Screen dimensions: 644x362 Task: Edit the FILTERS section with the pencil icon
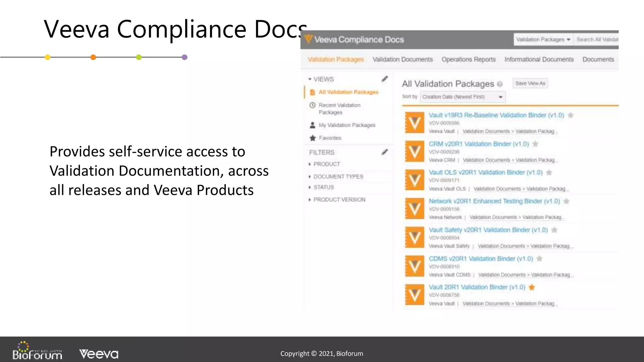(x=385, y=152)
